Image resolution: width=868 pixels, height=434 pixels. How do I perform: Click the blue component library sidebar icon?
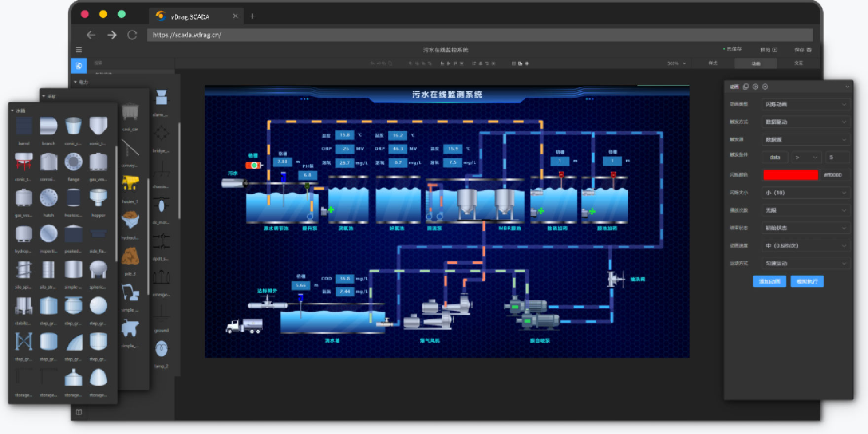[79, 66]
